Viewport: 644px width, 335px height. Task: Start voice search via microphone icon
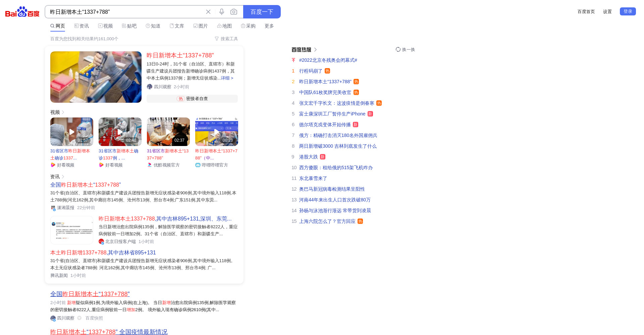pos(222,12)
